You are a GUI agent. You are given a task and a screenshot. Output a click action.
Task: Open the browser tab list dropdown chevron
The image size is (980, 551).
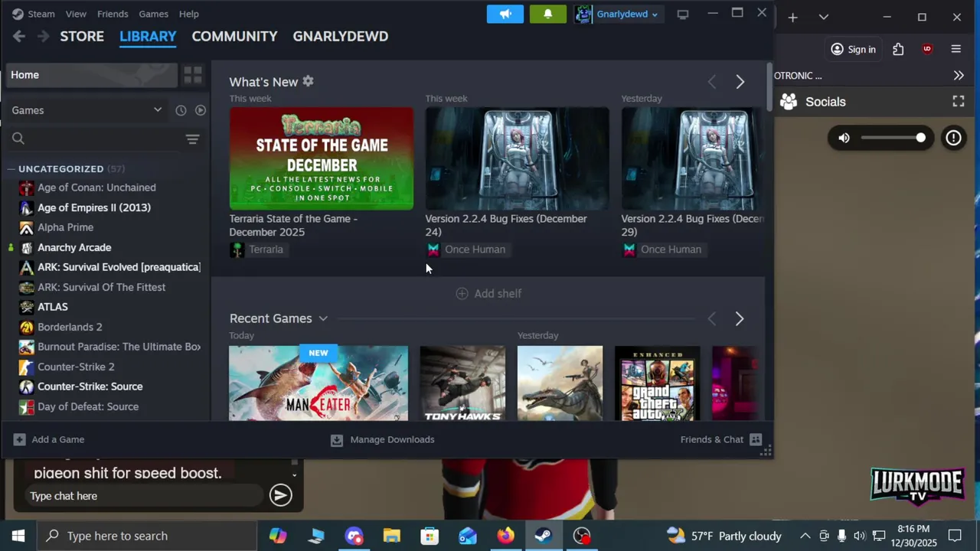coord(823,17)
